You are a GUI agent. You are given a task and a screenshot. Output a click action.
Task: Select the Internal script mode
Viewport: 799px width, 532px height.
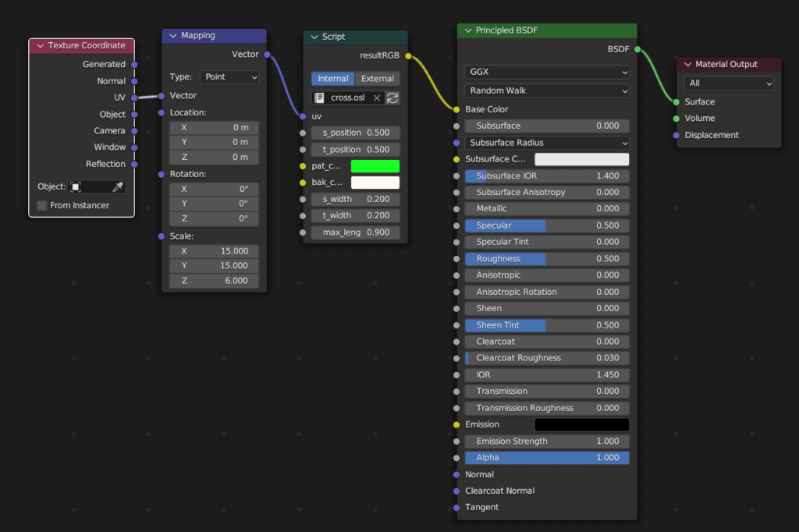(332, 79)
